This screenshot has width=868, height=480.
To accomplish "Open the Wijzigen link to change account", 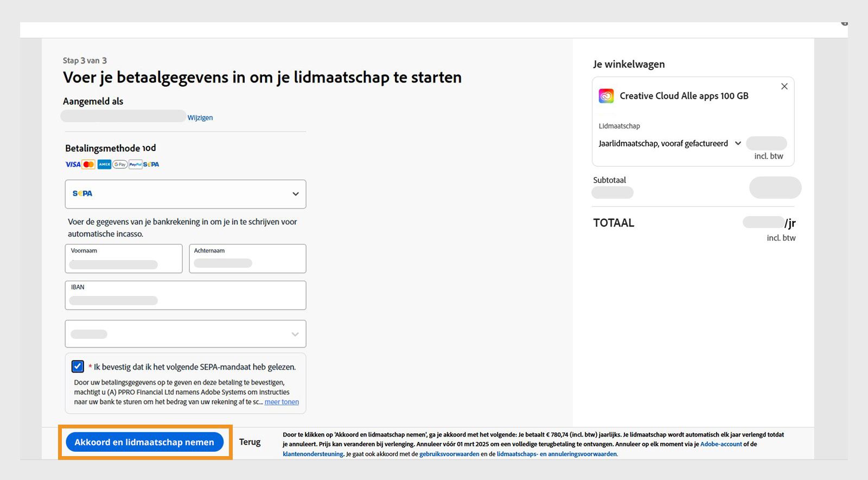I will 200,117.
